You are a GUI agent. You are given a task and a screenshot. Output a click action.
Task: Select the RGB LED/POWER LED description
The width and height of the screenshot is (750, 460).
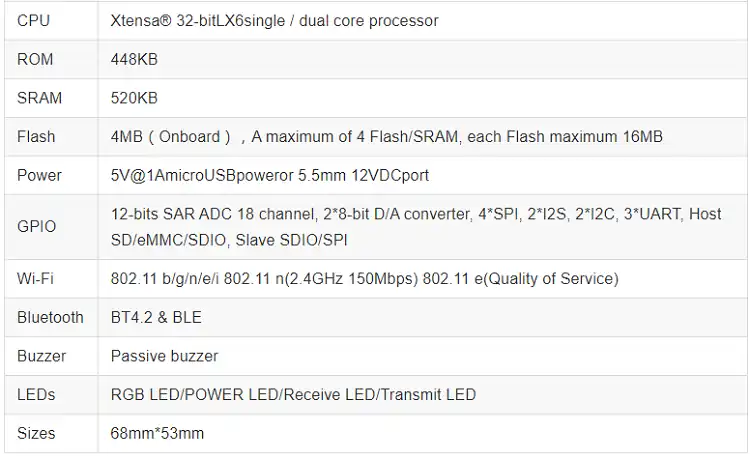[x=293, y=395]
